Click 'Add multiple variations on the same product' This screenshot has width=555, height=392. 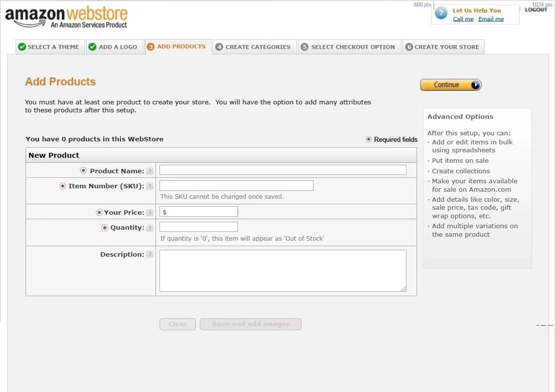474,230
